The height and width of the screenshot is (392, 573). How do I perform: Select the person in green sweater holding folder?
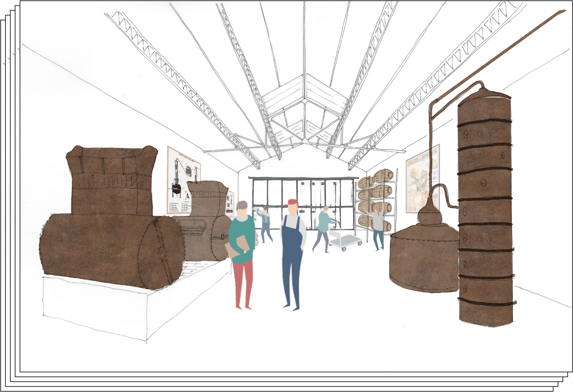tap(242, 255)
